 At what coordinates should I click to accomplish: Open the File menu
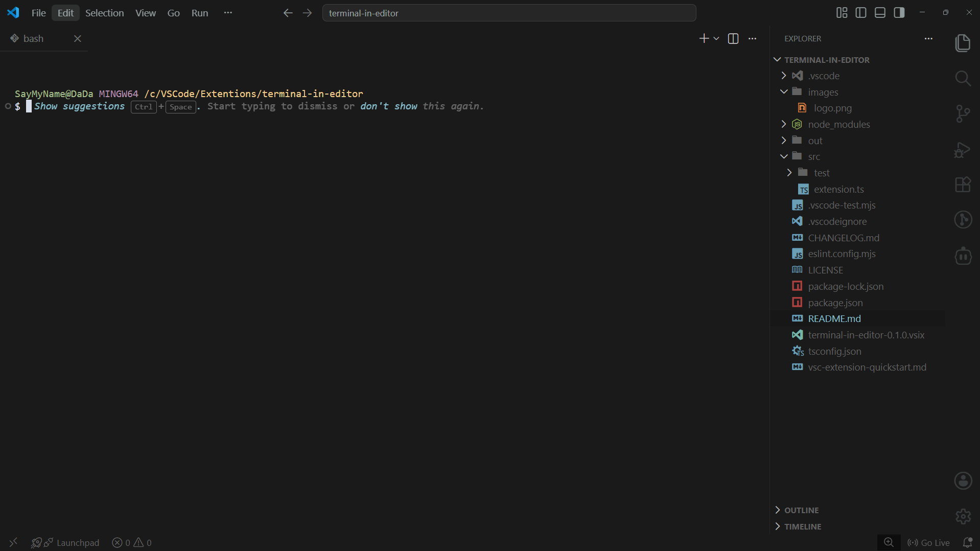(x=38, y=13)
